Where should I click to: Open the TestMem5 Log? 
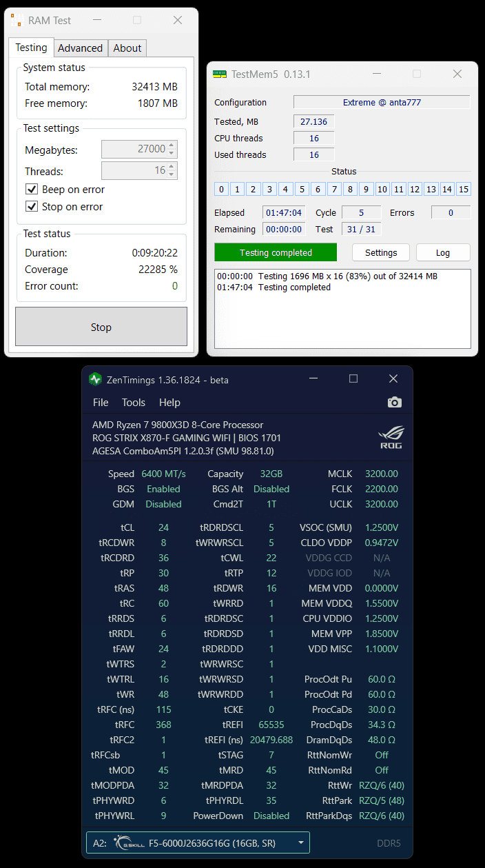443,252
